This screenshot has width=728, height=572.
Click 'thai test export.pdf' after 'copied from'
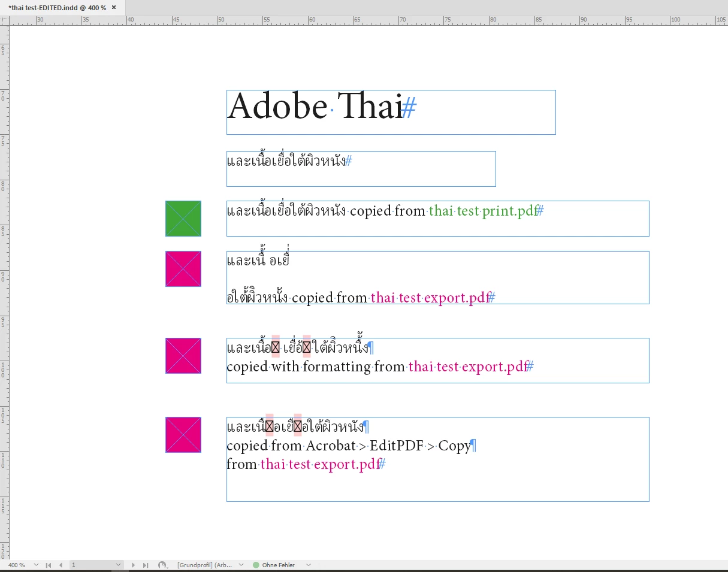[430, 298]
